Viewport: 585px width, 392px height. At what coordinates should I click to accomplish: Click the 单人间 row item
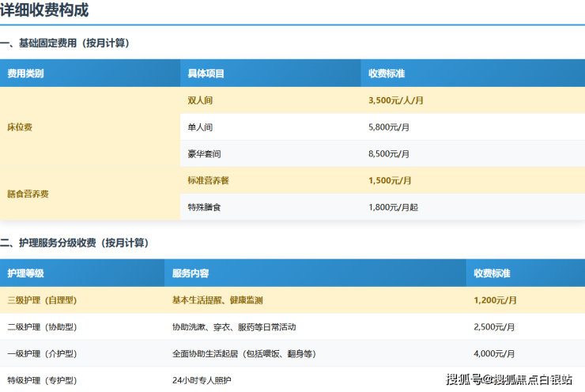click(x=200, y=127)
